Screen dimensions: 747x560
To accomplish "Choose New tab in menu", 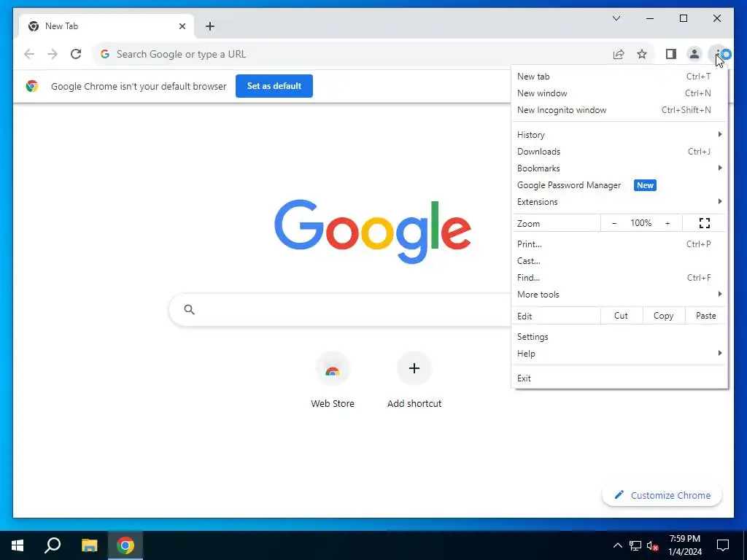I will 619,76.
